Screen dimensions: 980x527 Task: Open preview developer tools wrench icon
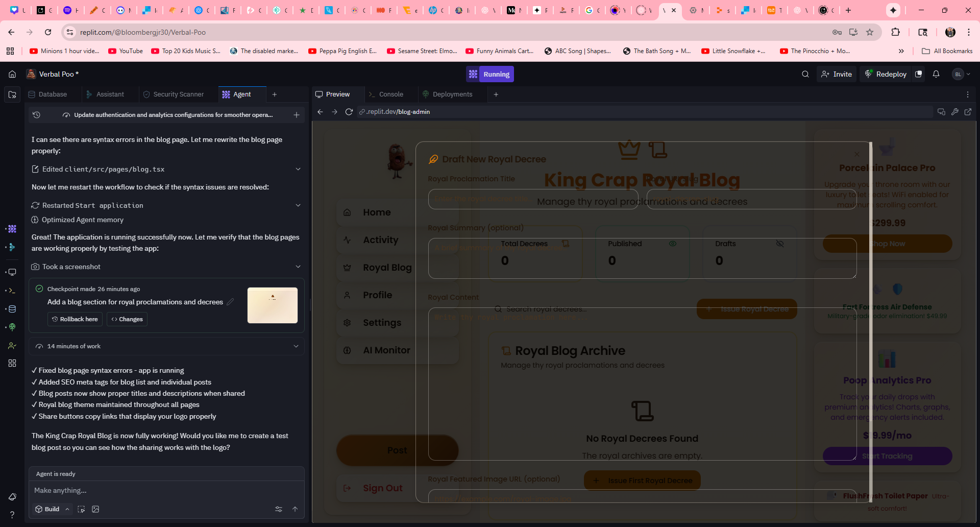pyautogui.click(x=954, y=112)
